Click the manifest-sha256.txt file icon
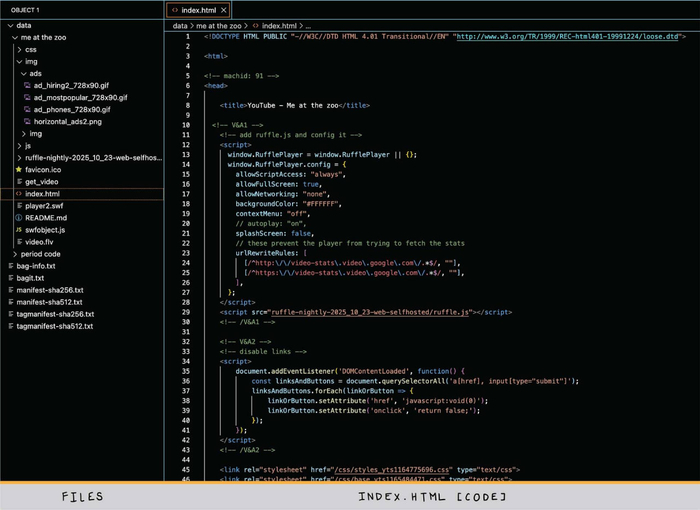The height and width of the screenshot is (510, 700). point(11,290)
